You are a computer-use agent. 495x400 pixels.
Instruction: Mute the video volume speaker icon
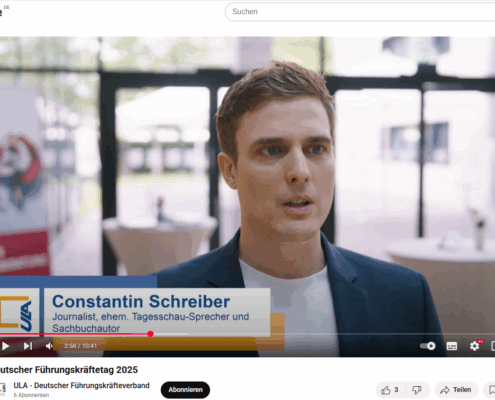[x=49, y=346]
